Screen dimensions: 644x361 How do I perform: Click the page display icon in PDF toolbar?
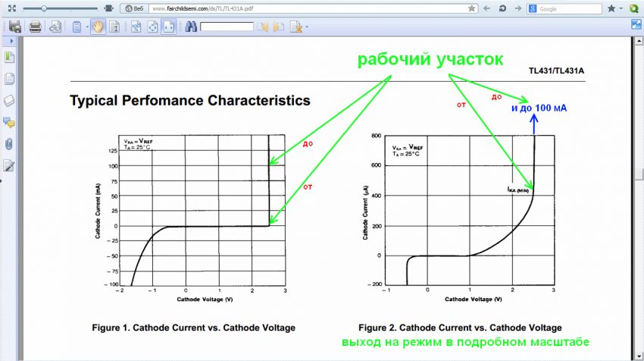77,27
